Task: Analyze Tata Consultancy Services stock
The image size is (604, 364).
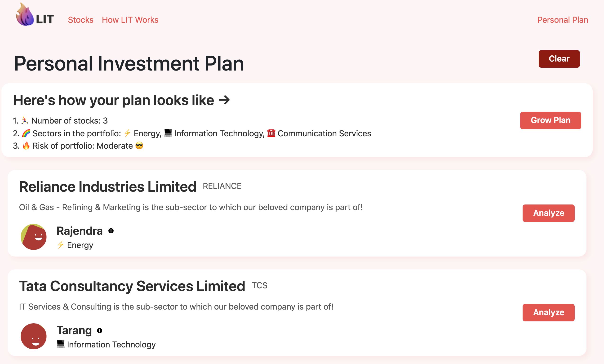Action: click(x=548, y=313)
